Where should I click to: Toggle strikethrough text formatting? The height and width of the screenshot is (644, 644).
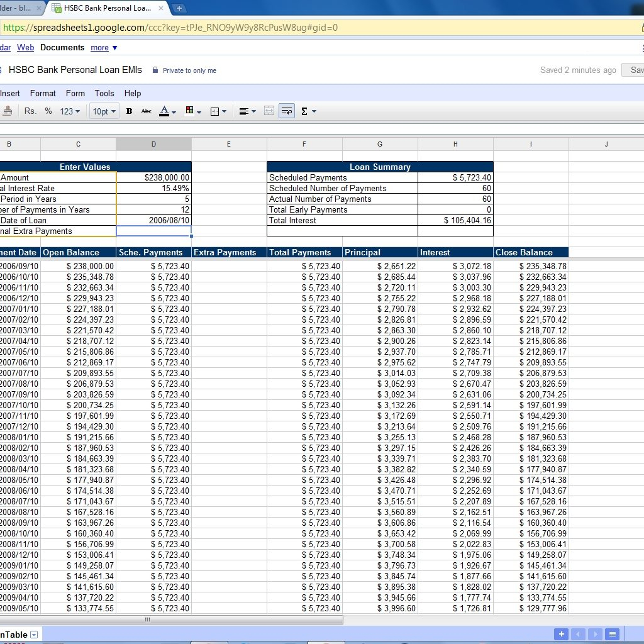pos(147,111)
